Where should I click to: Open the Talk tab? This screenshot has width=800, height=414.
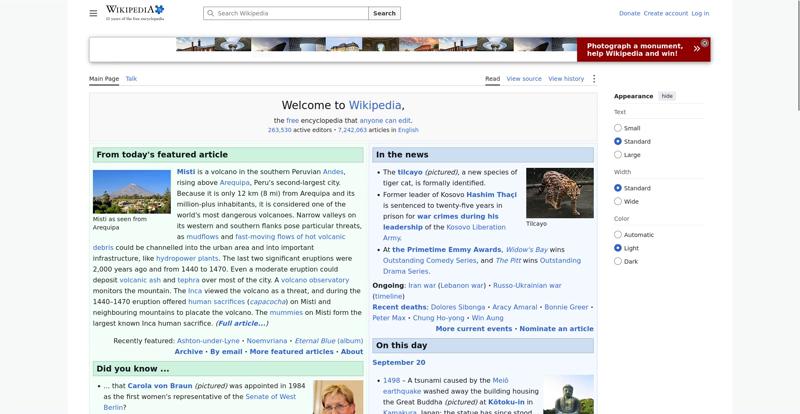131,79
